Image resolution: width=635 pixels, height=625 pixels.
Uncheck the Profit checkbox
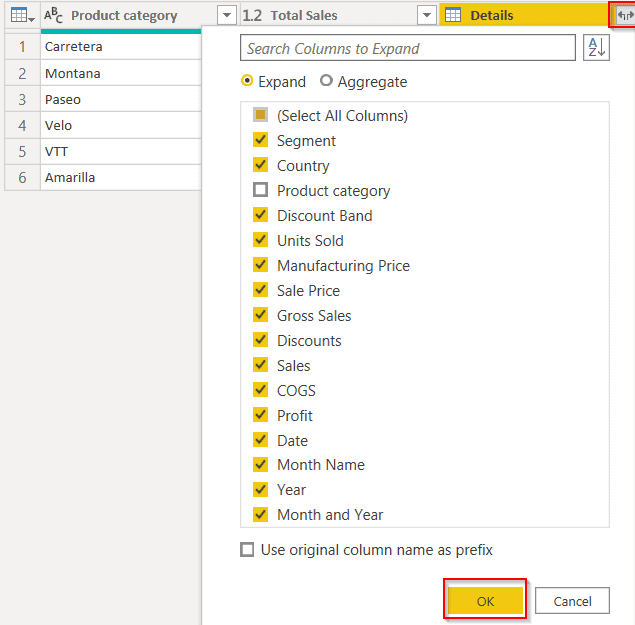tap(260, 415)
